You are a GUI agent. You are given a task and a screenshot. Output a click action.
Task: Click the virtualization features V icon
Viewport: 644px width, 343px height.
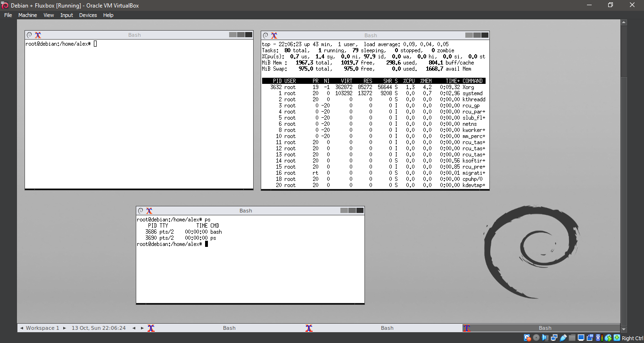coord(598,337)
